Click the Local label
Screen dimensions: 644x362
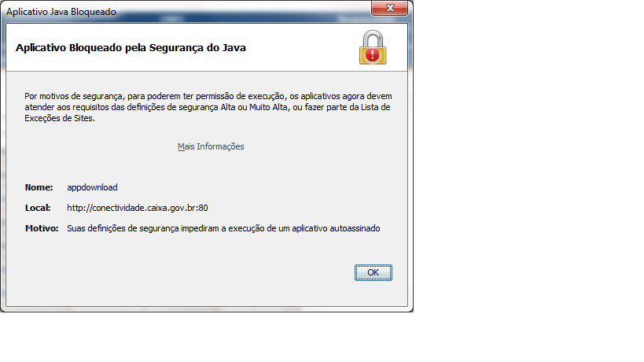[38, 208]
